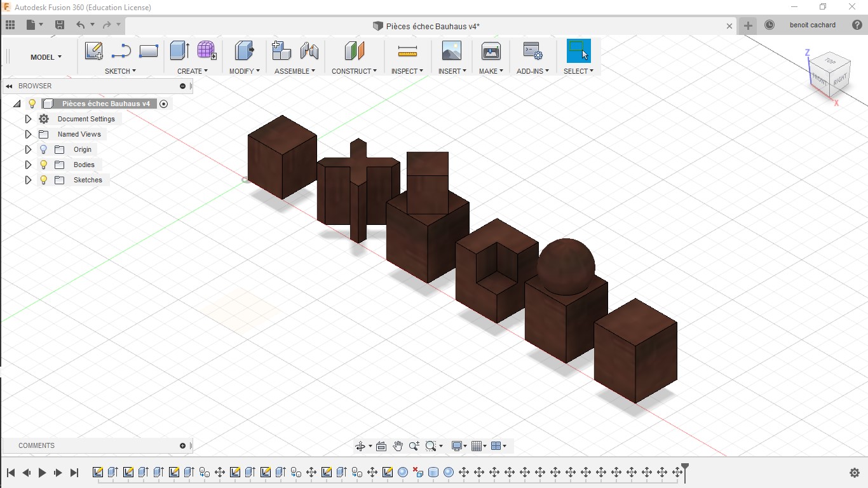Open the CREATE menu

(193, 71)
